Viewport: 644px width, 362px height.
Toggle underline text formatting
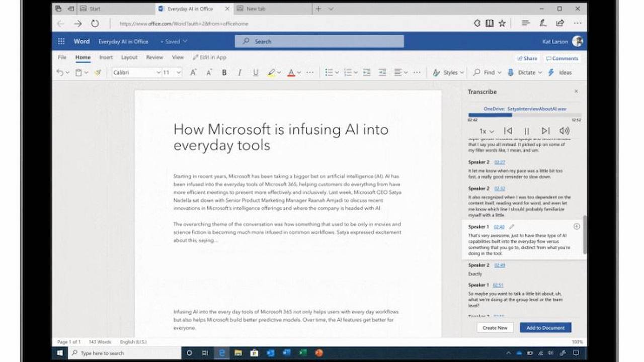coord(256,73)
